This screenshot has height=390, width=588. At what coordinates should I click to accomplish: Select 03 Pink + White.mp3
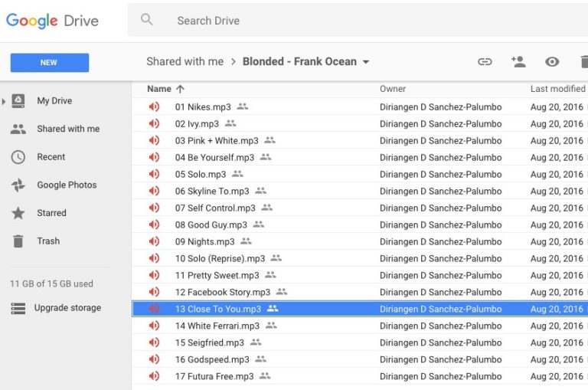tap(217, 141)
